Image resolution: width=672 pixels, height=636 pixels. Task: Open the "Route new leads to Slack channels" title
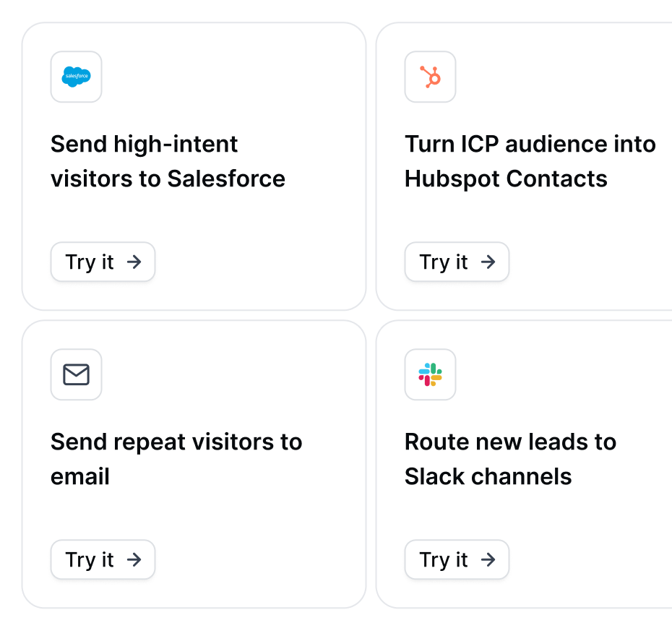click(510, 459)
